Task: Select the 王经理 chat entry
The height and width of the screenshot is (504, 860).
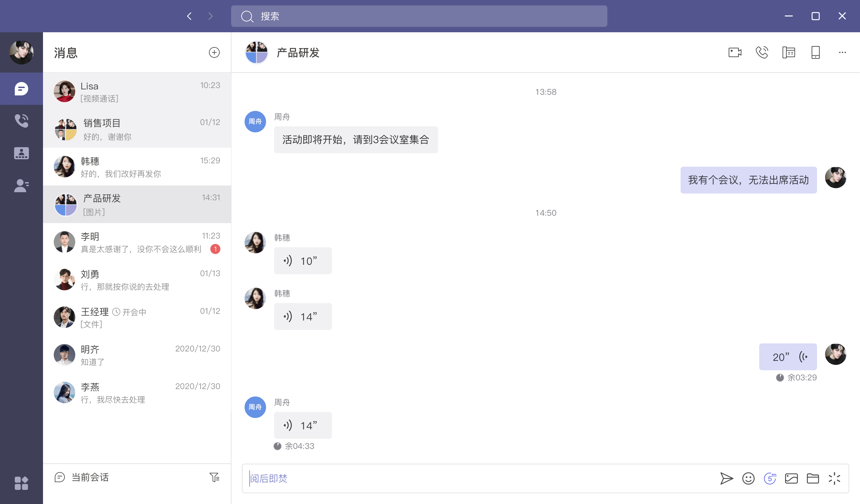Action: 137,317
